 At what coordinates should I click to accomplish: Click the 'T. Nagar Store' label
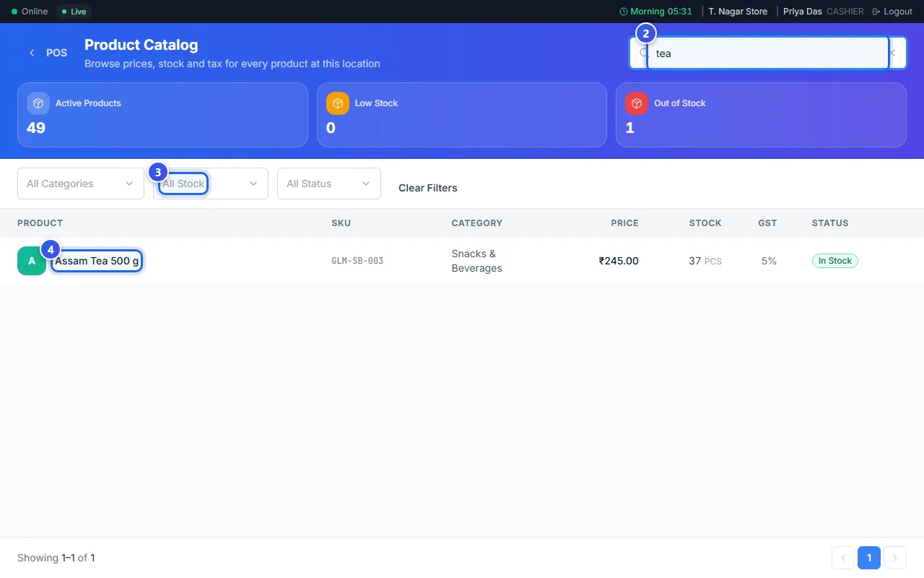pyautogui.click(x=738, y=12)
